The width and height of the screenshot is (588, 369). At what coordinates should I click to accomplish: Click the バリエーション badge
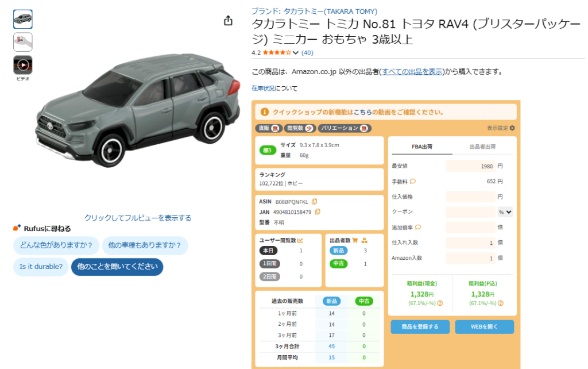pyautogui.click(x=345, y=128)
